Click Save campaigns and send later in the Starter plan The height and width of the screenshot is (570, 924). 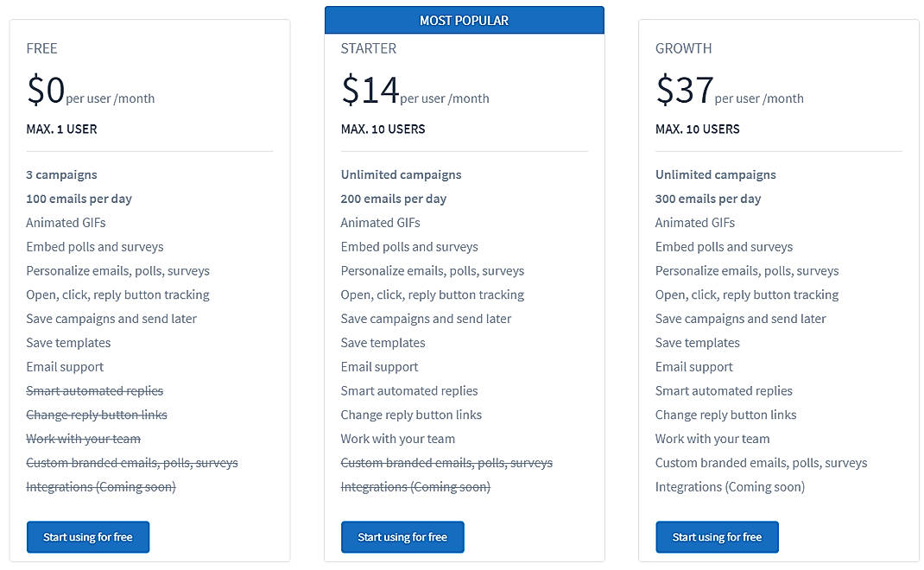[426, 319]
